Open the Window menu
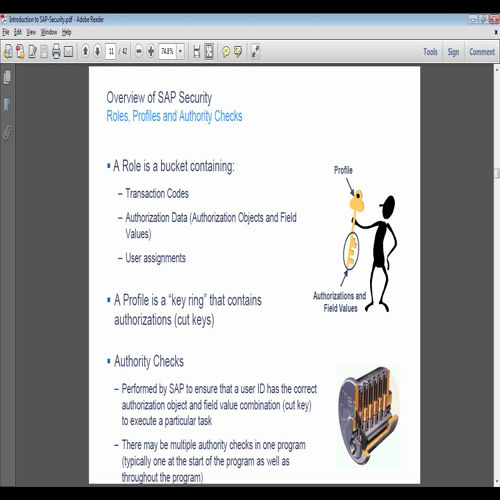Screen dimensions: 500x500 pos(49,32)
